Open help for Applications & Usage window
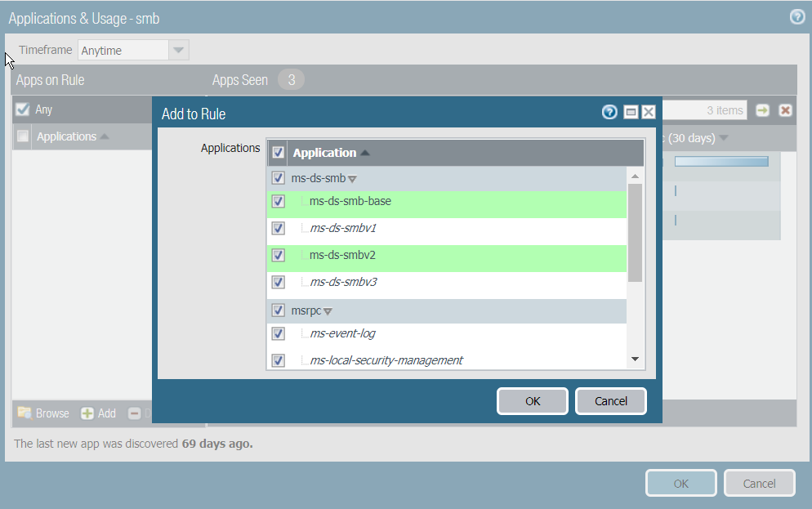The image size is (812, 509). (797, 17)
